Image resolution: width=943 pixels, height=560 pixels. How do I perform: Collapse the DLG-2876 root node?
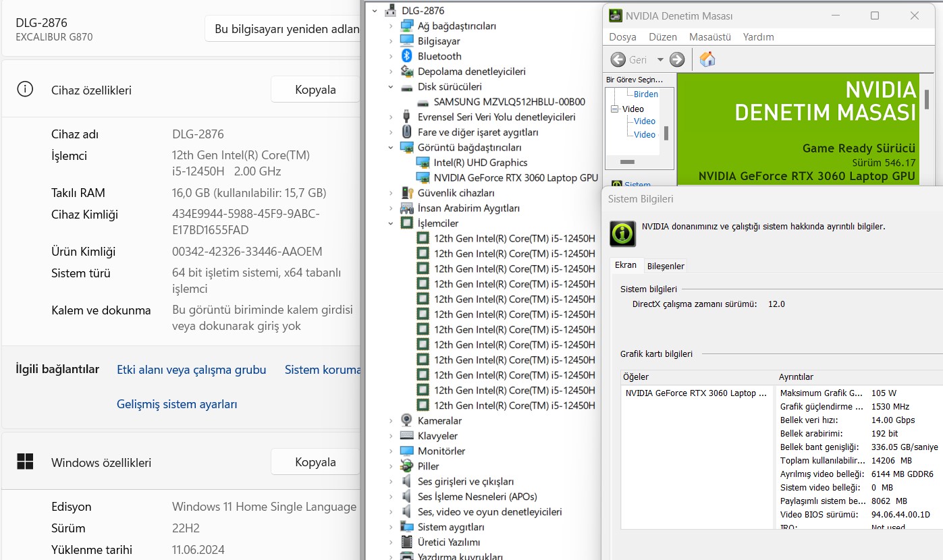coord(375,11)
